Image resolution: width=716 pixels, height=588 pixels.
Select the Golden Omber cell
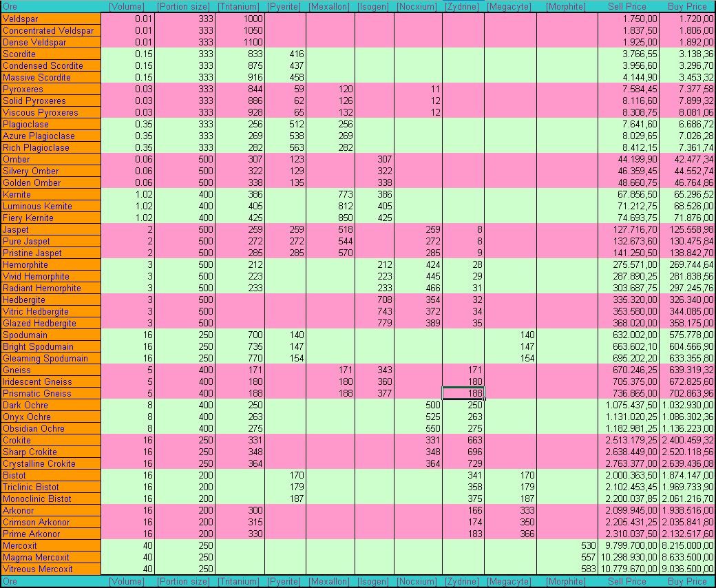tap(50, 182)
